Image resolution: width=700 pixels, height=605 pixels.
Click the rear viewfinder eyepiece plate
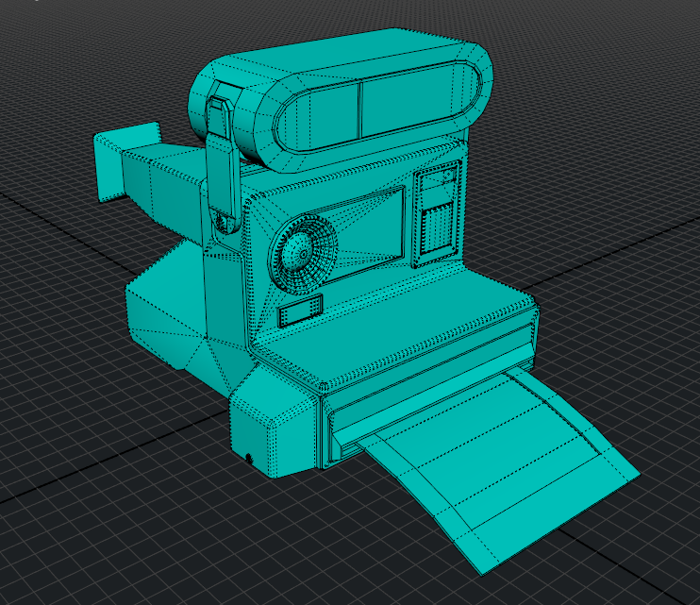pos(127,161)
